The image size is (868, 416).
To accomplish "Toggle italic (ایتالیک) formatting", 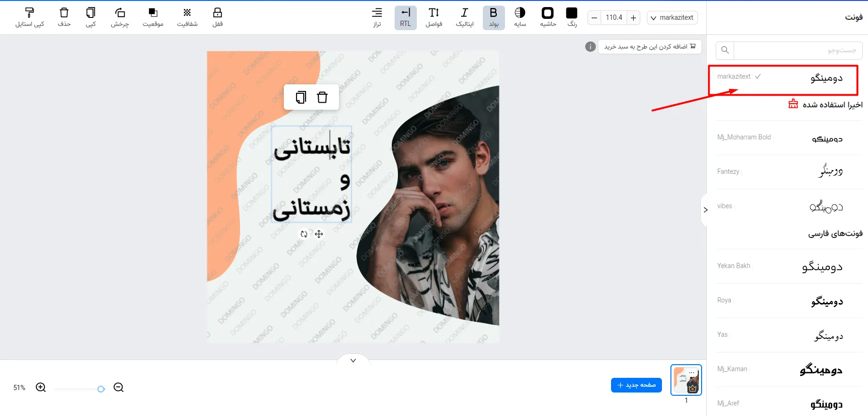I will [464, 17].
